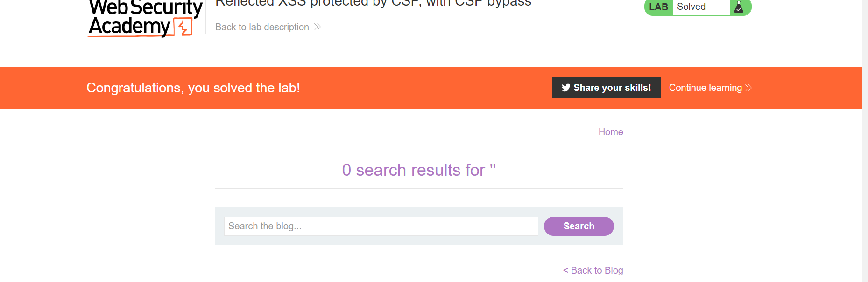Click the 0 search results heading
This screenshot has width=868, height=282.
coord(418,170)
